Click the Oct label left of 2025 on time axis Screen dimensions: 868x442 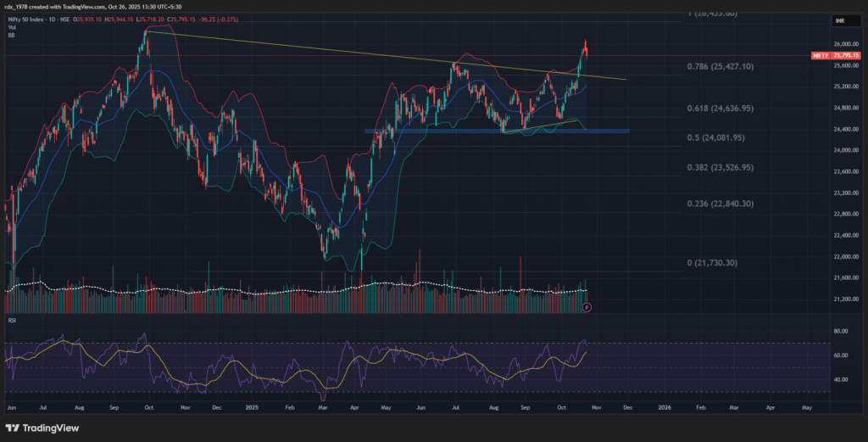point(148,408)
